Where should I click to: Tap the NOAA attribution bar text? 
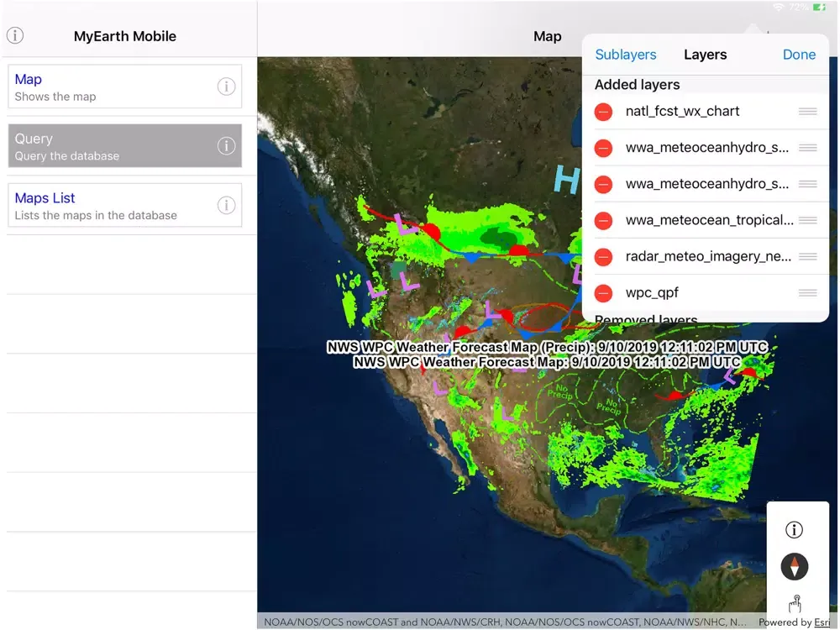coord(505,622)
